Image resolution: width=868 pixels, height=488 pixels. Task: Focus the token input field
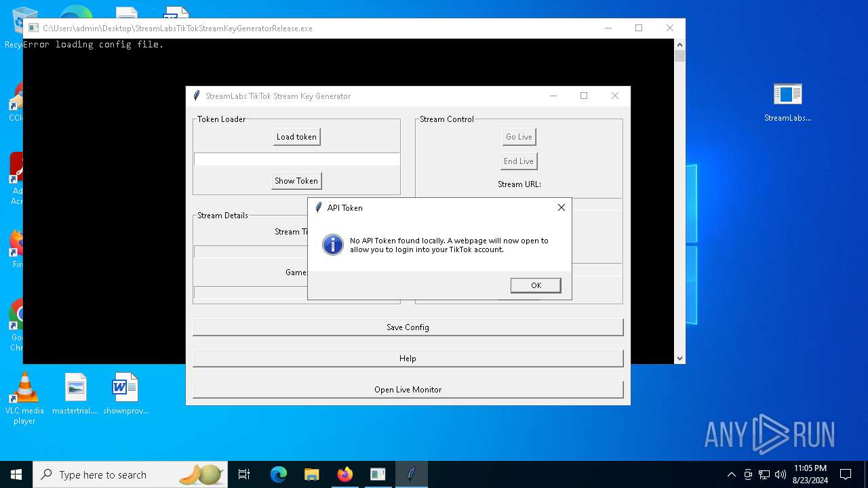coord(296,159)
